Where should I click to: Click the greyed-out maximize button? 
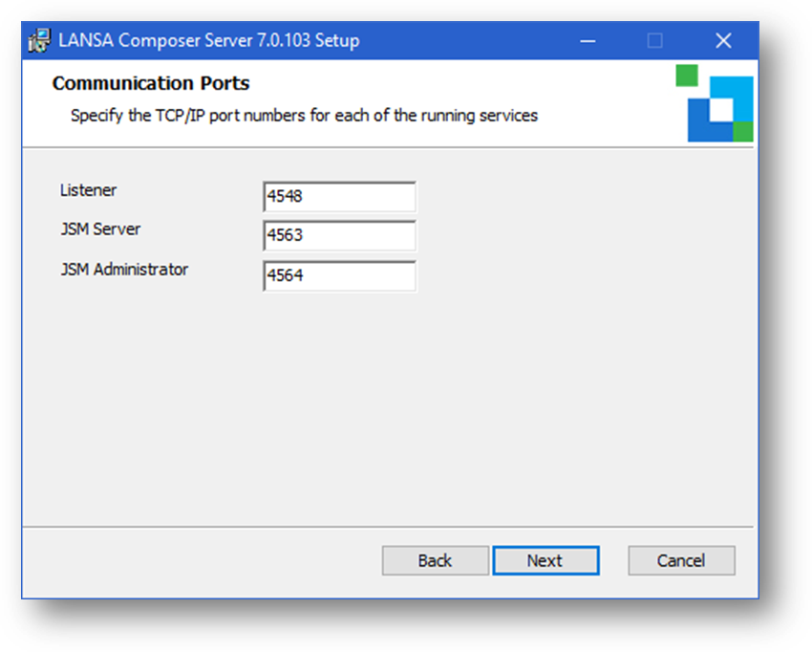click(x=654, y=41)
